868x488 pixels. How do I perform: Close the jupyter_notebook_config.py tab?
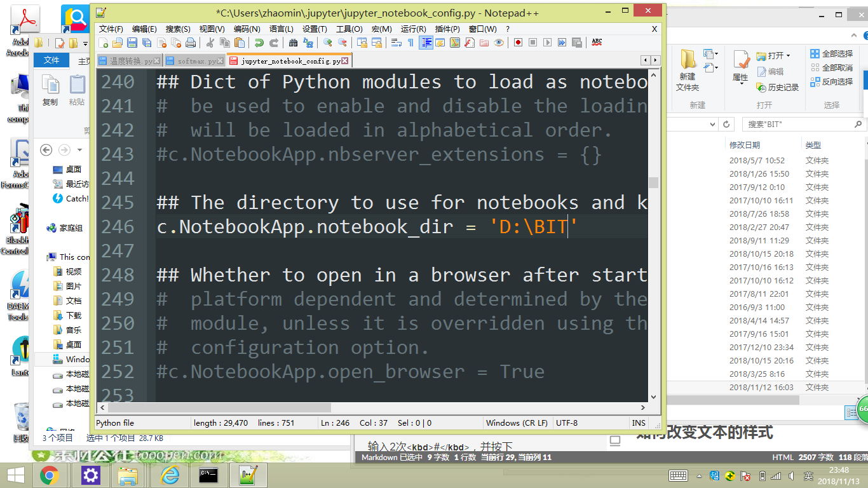point(345,61)
